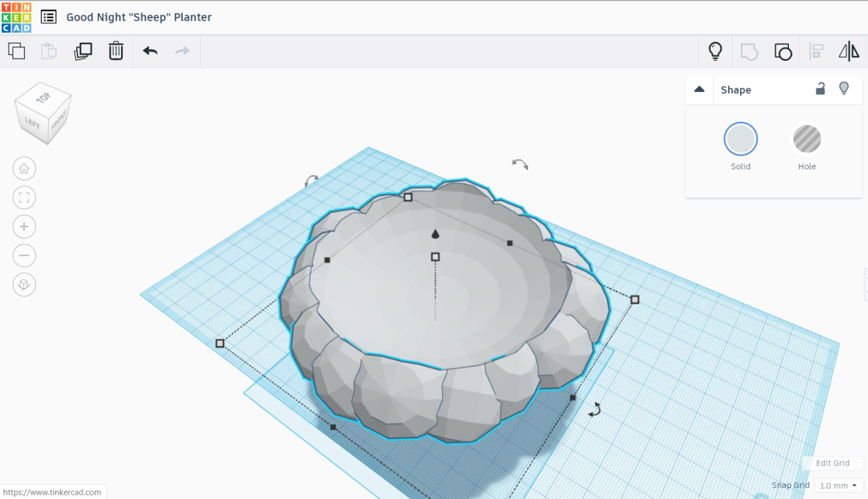The image size is (868, 499).
Task: Click the white square lift handle above the cone's dotted line
Action: pos(436,257)
